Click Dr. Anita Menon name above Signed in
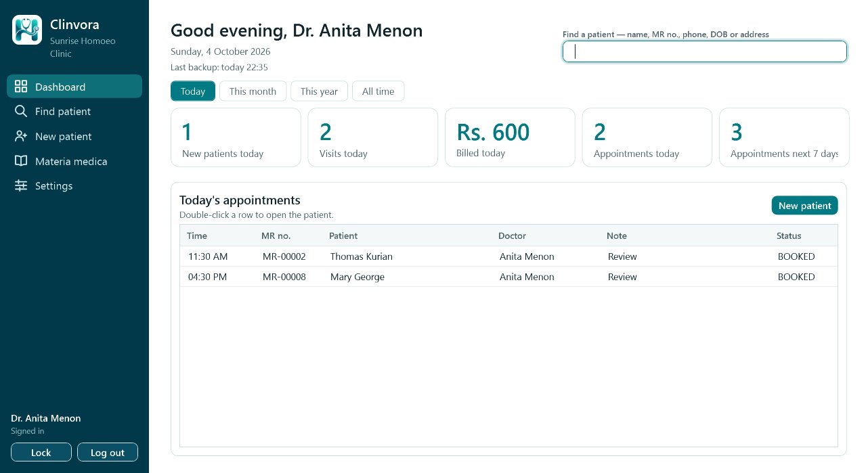Screen dimensions: 868x473 pos(46,418)
